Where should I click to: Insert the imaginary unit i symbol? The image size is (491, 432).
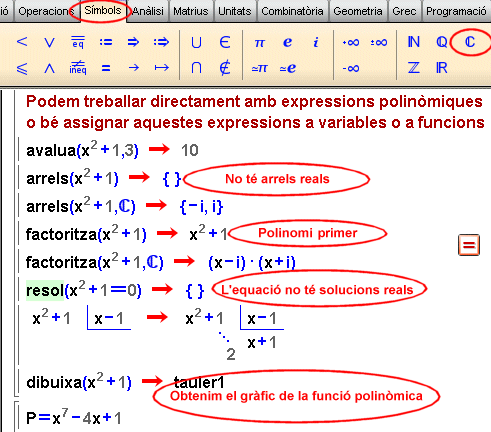315,42
